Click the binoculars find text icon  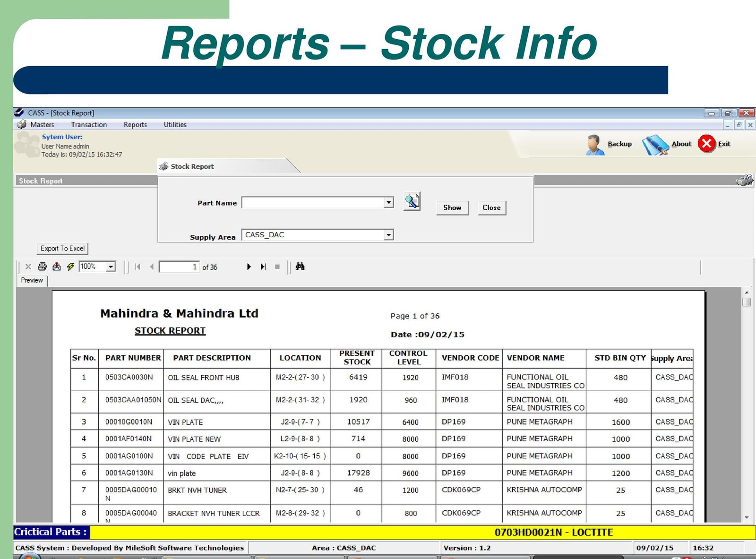pyautogui.click(x=300, y=267)
